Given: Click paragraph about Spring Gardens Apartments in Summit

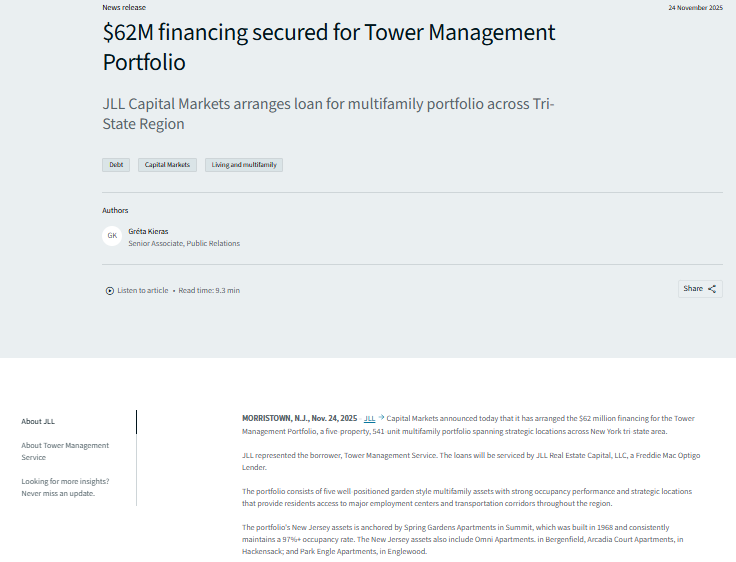Looking at the screenshot, I should point(463,539).
